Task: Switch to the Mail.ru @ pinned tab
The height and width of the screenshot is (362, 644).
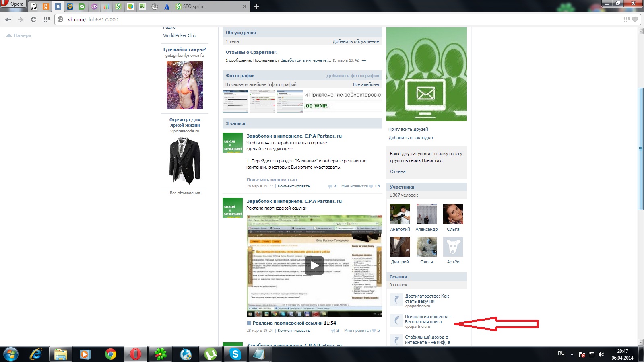Action: 70,6
